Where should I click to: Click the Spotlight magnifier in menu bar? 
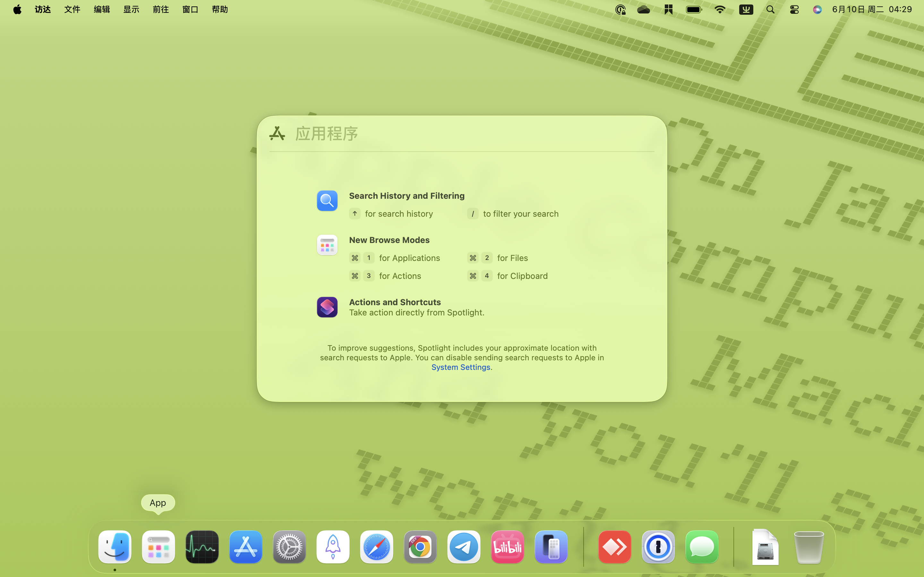[770, 9]
